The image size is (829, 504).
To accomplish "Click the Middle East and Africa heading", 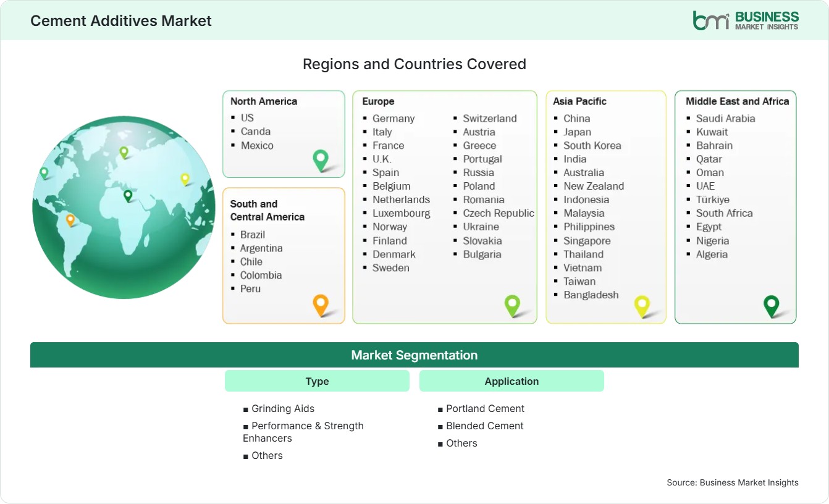I will click(x=738, y=101).
